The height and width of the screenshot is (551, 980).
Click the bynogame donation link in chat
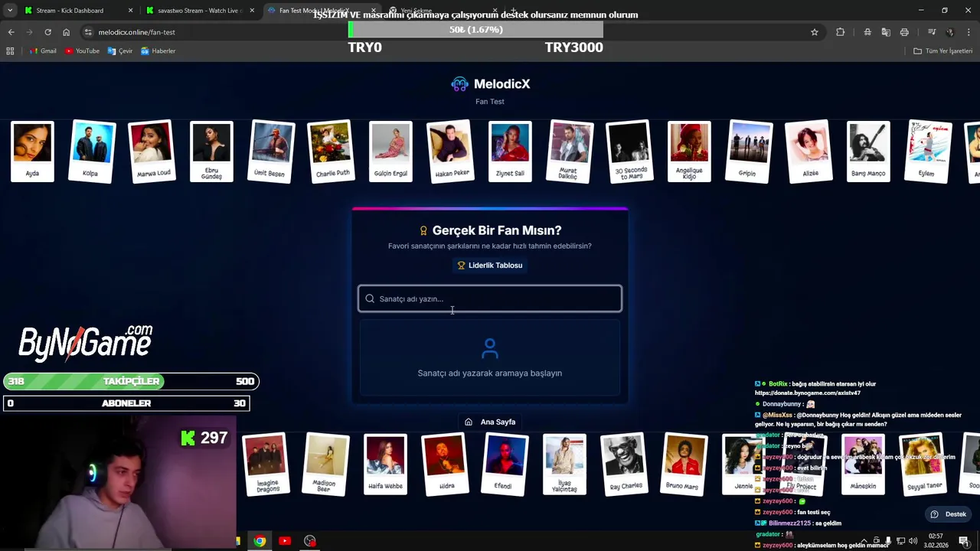[x=808, y=393]
